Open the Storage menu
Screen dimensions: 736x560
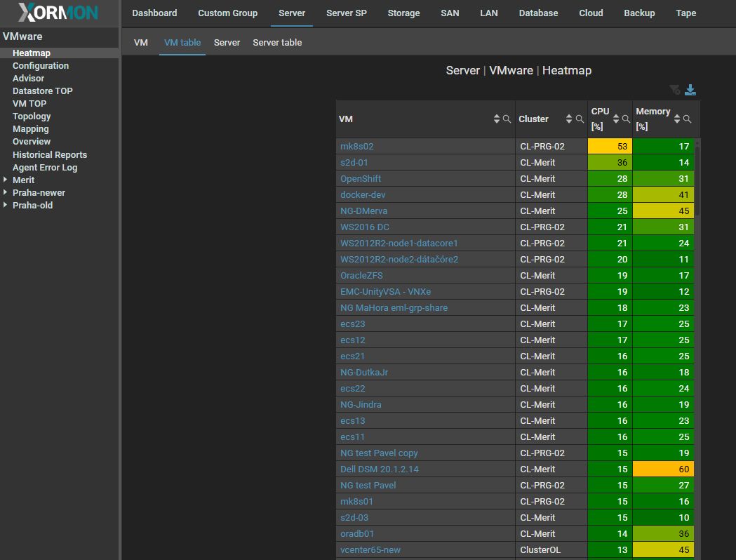coord(403,13)
